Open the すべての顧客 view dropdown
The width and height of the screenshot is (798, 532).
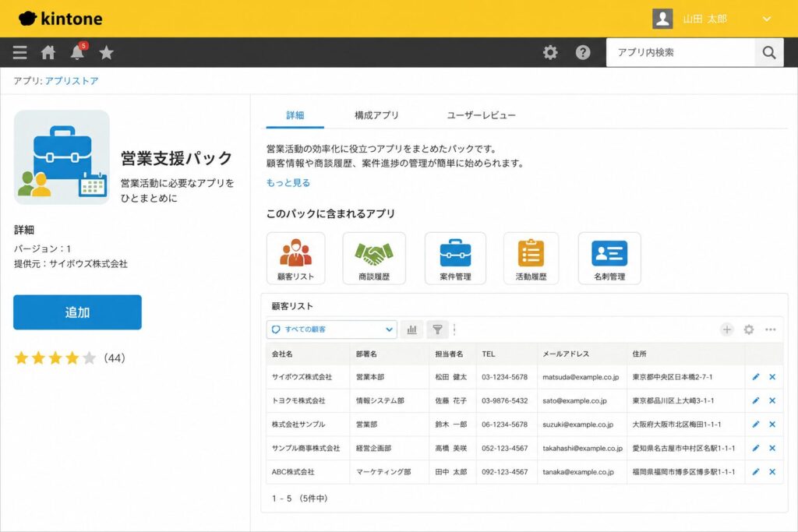tap(332, 329)
